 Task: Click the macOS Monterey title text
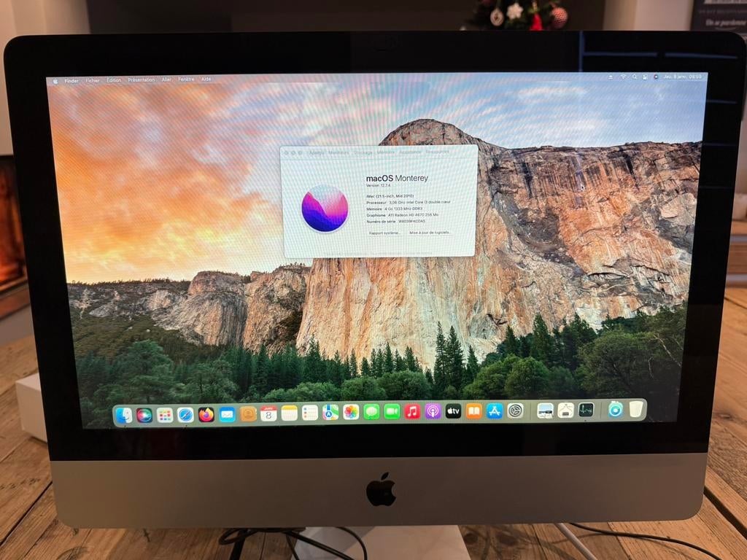tap(397, 178)
